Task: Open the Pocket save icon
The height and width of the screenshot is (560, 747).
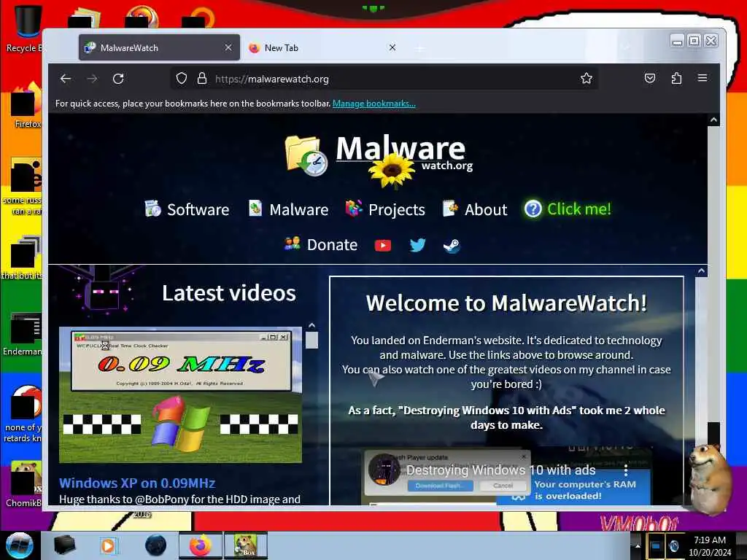Action: tap(650, 78)
